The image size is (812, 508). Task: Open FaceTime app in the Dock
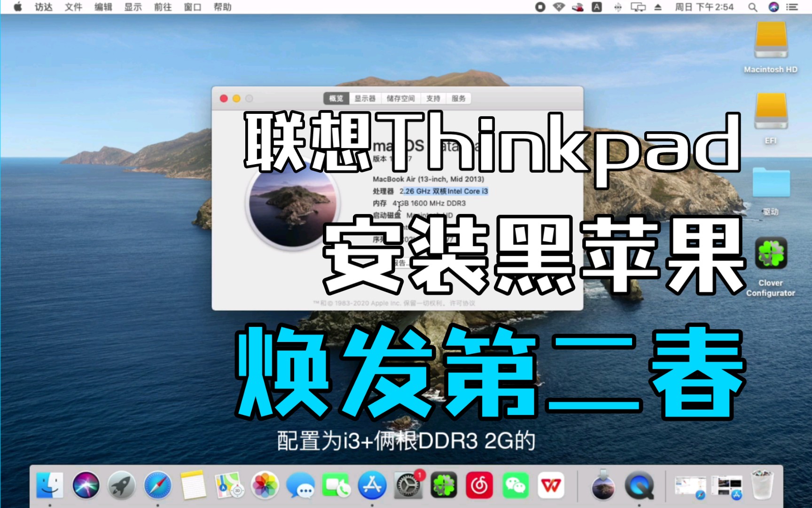[x=336, y=485]
